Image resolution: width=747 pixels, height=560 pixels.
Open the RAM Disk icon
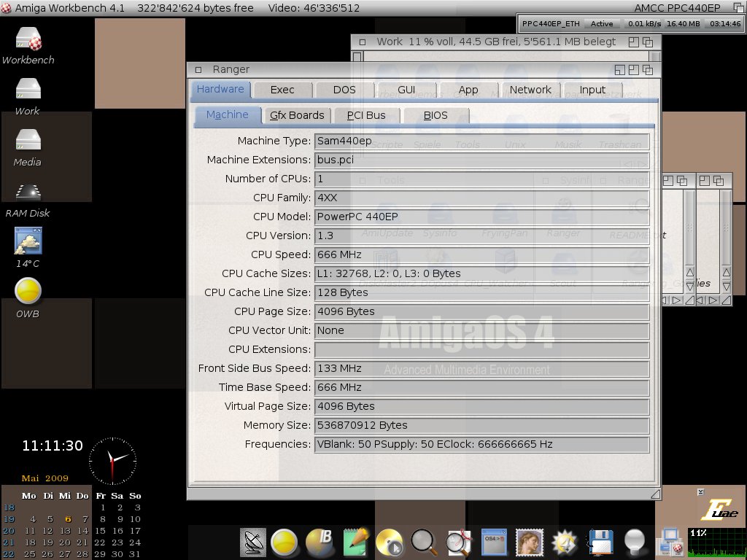pyautogui.click(x=28, y=192)
